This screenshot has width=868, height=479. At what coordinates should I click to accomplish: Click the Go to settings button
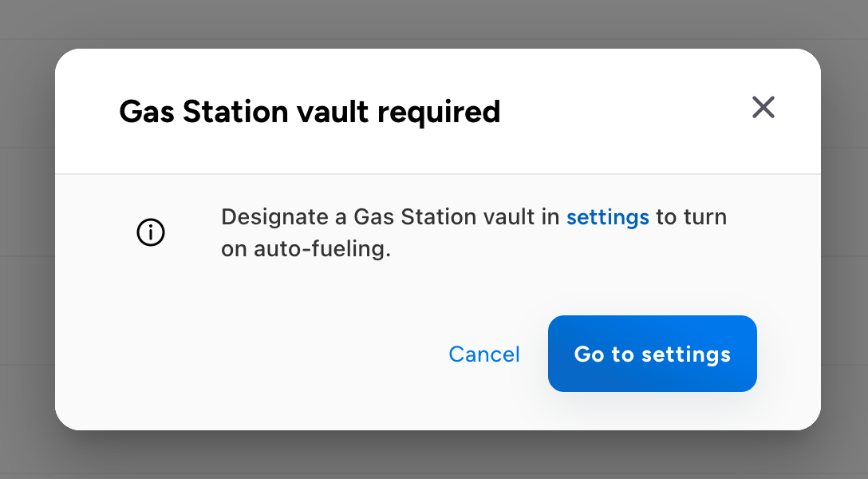[652, 354]
